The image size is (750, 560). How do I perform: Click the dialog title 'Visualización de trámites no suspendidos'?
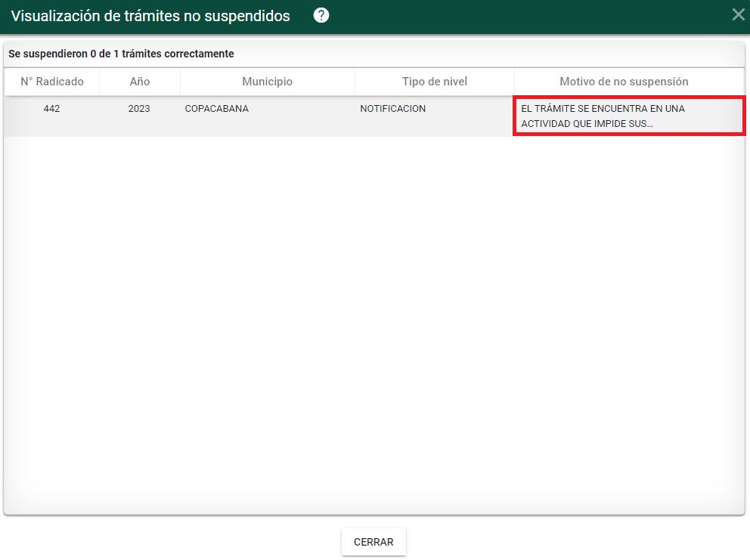[150, 16]
